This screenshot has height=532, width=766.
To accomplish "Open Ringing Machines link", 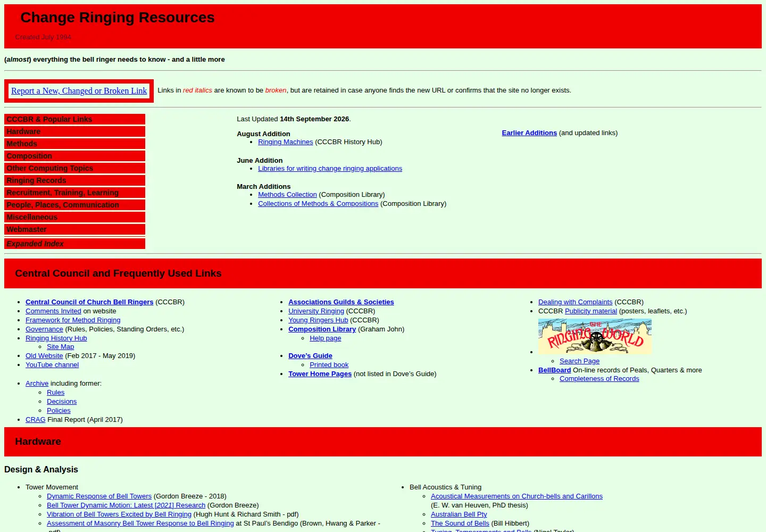I will pyautogui.click(x=286, y=142).
